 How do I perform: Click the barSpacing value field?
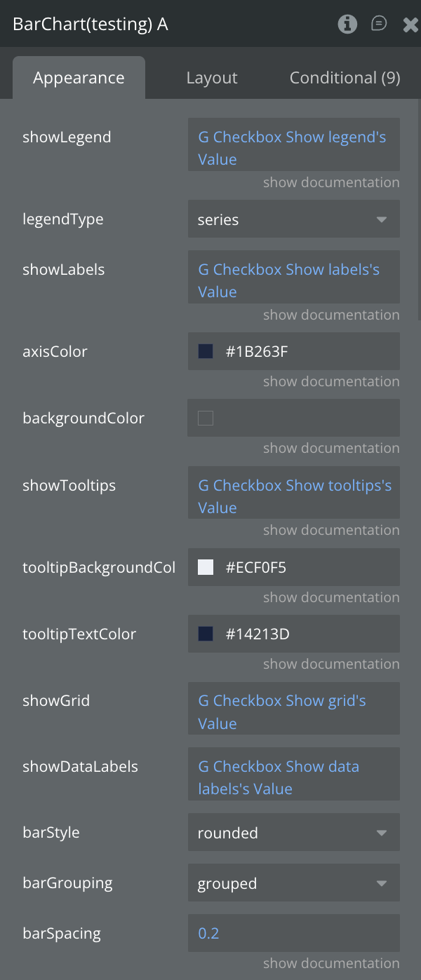click(293, 934)
